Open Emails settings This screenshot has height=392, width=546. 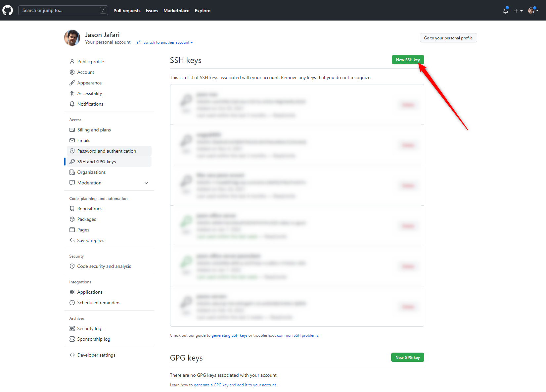(x=109, y=140)
